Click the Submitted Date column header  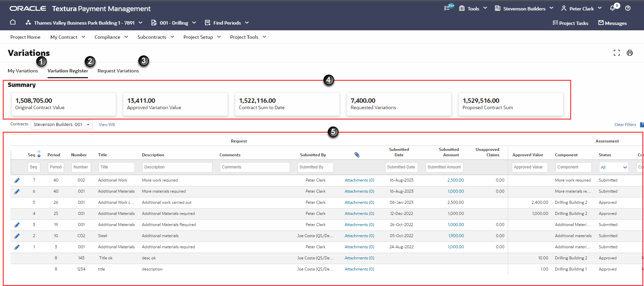pos(399,152)
